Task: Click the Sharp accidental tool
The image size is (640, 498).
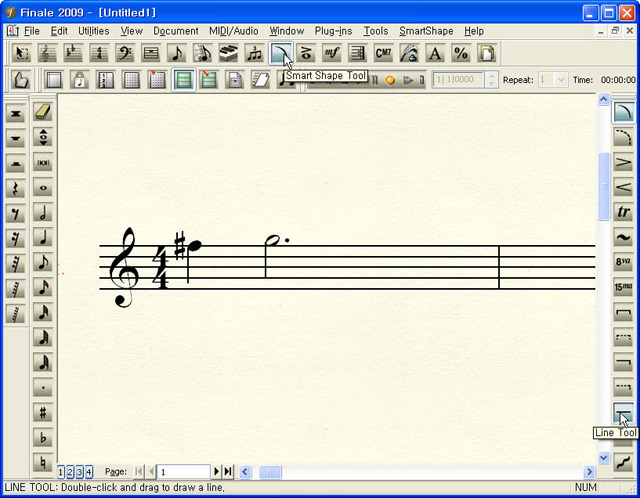Action: 43,412
